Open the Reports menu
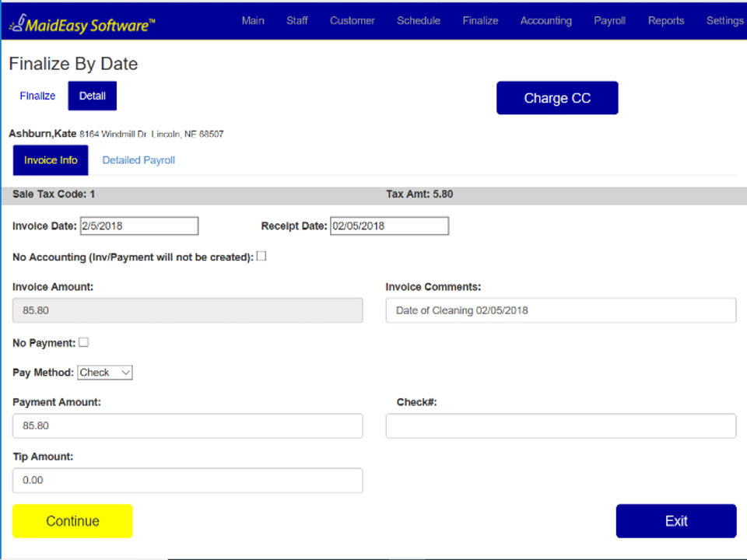 click(666, 20)
